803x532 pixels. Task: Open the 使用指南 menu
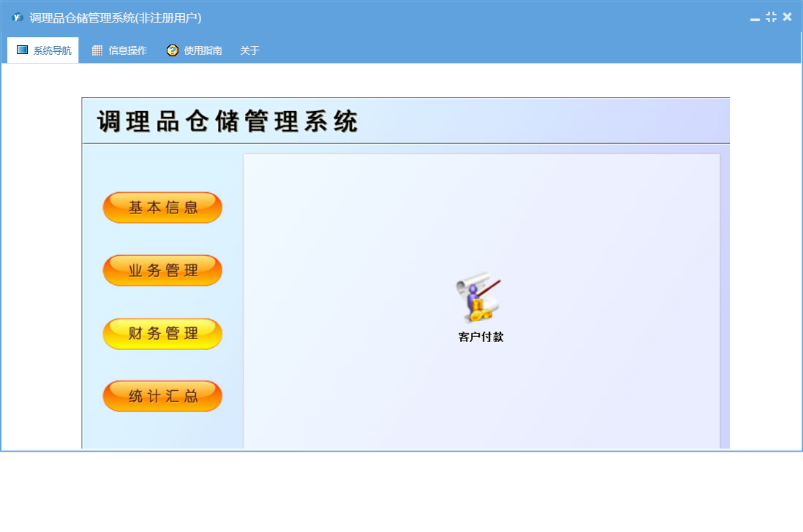(x=203, y=50)
